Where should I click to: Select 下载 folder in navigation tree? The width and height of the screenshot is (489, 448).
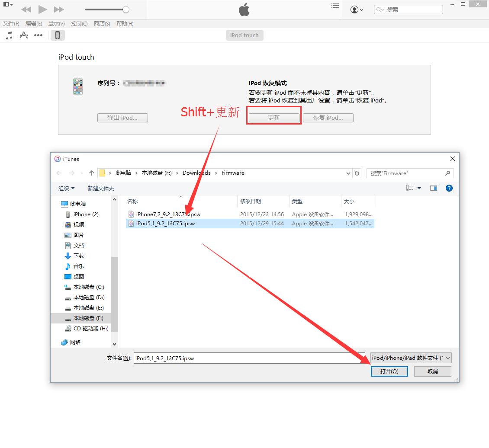(x=74, y=256)
